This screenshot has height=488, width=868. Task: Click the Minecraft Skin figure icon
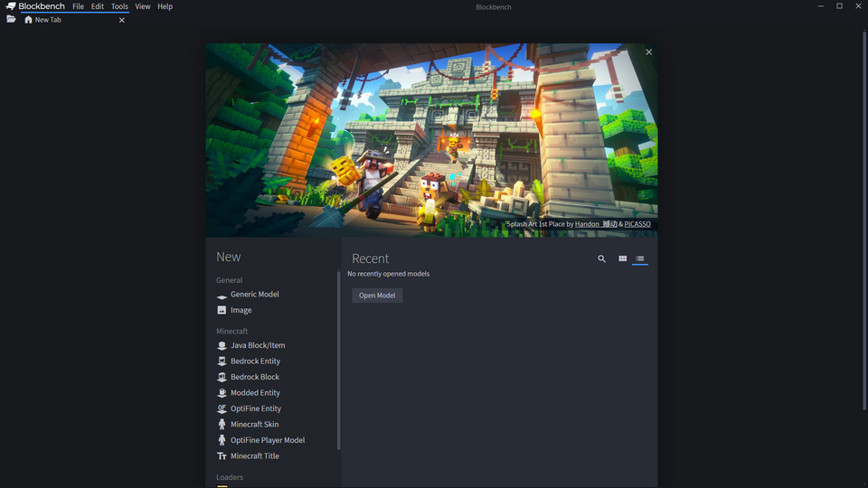point(222,425)
